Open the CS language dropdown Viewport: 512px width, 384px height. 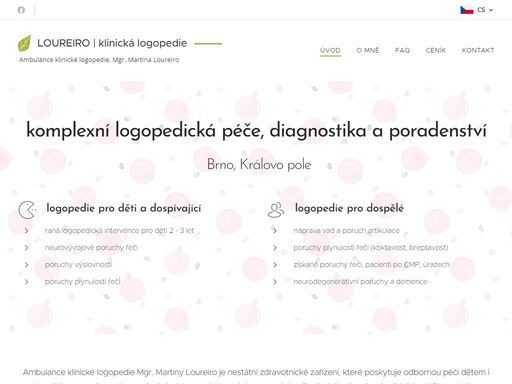click(485, 10)
